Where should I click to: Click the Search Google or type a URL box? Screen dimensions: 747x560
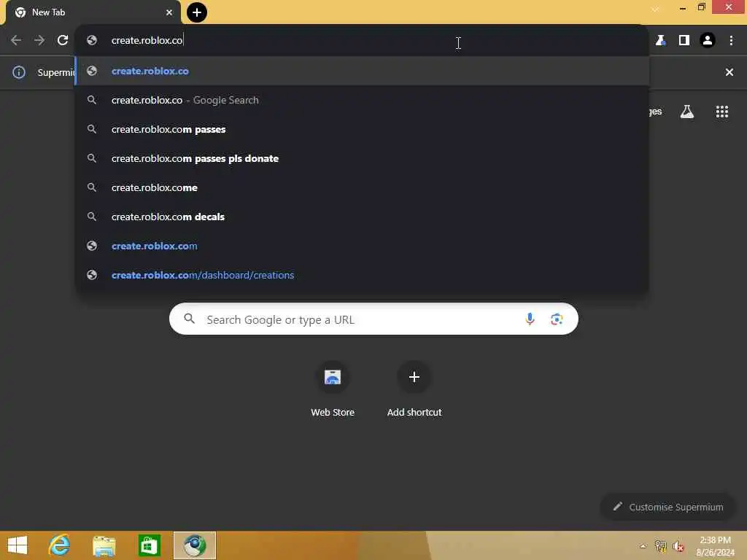(373, 319)
